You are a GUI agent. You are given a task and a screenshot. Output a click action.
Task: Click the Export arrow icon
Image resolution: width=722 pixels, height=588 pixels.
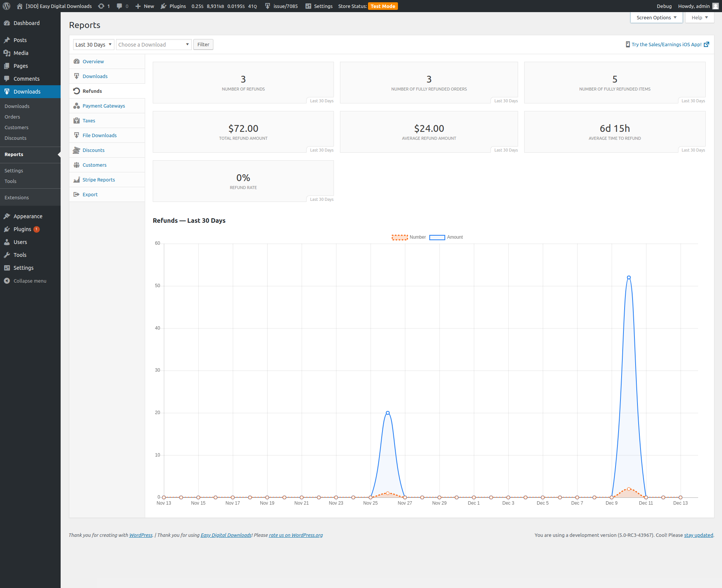coord(77,194)
